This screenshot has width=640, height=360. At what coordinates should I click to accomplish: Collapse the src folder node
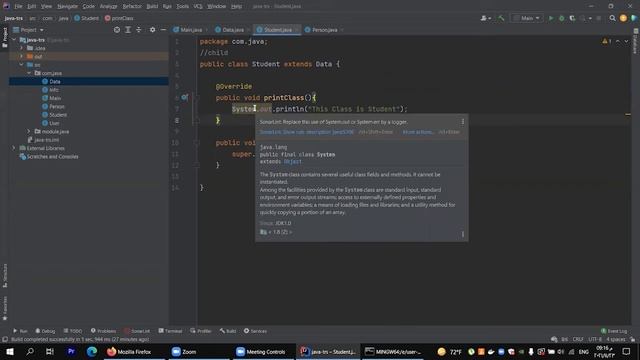[22, 65]
